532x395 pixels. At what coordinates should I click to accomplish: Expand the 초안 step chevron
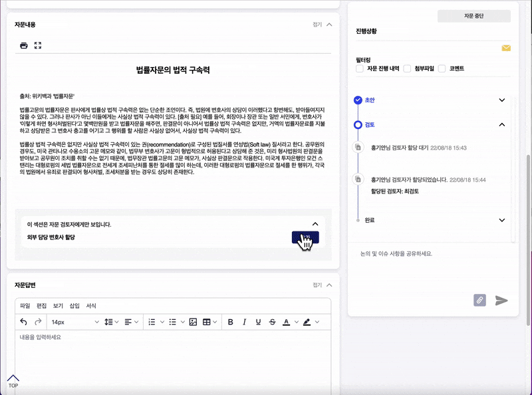(x=502, y=100)
